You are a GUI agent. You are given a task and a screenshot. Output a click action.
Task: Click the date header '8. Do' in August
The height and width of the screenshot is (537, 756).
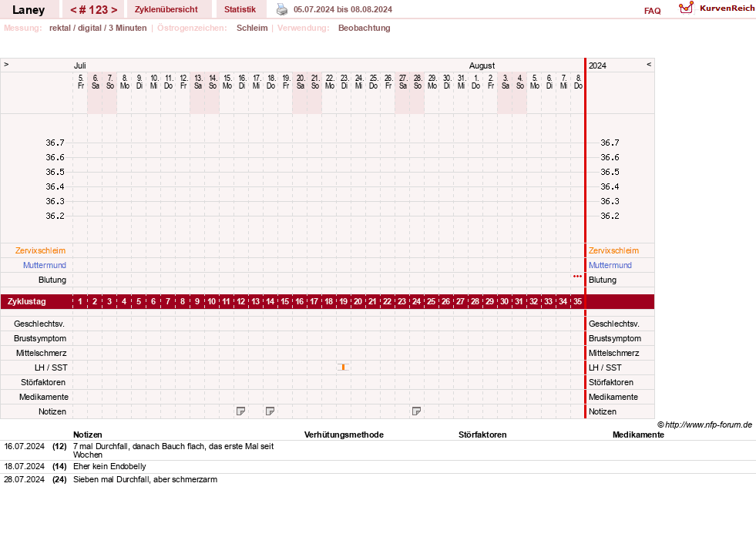coord(578,82)
